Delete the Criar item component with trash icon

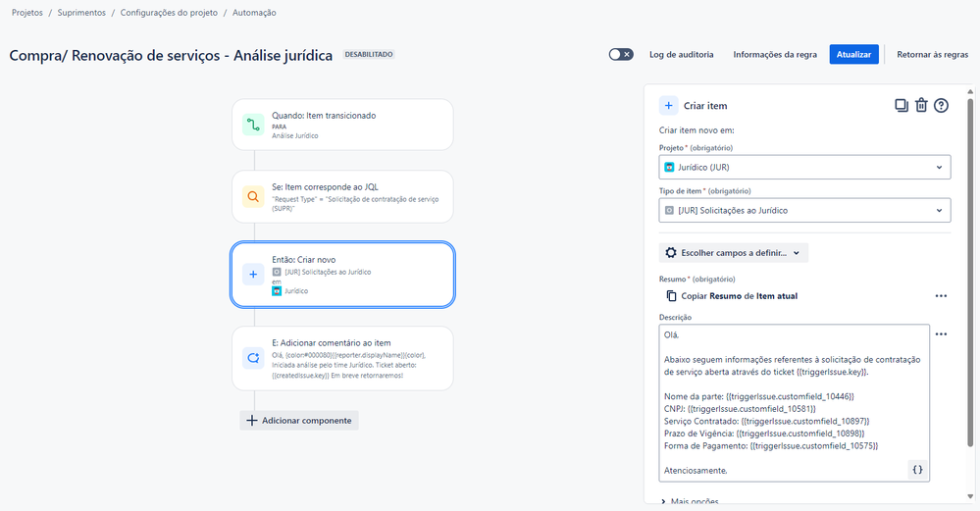(x=921, y=106)
